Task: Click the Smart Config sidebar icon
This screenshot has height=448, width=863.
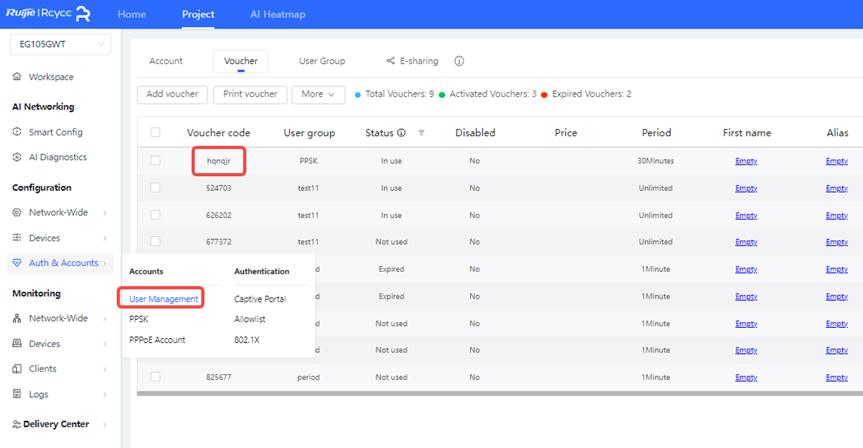Action: (18, 132)
